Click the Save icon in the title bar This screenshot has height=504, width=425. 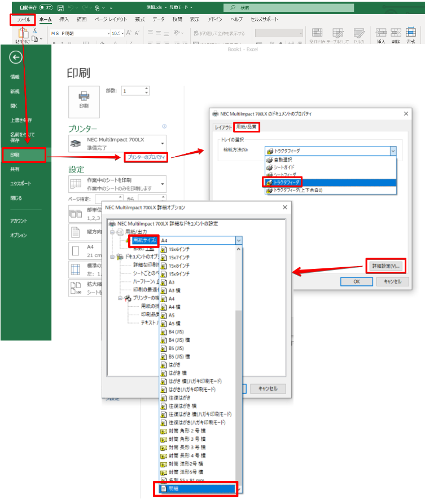(x=60, y=8)
